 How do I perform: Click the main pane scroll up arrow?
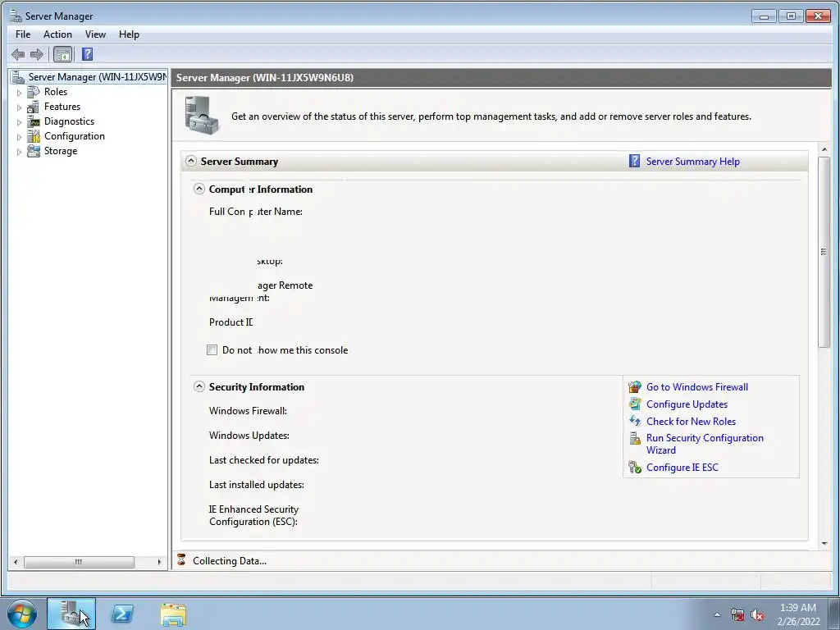coord(824,149)
